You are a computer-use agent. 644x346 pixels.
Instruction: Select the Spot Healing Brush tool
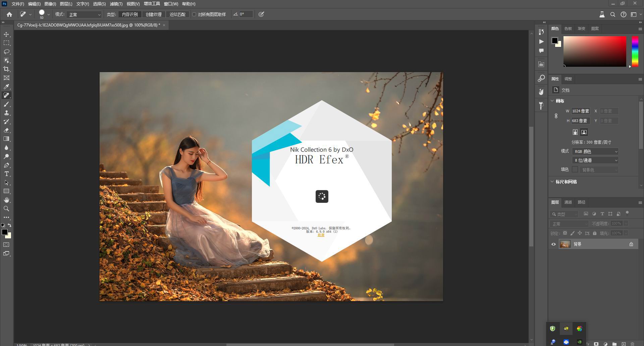coord(6,95)
